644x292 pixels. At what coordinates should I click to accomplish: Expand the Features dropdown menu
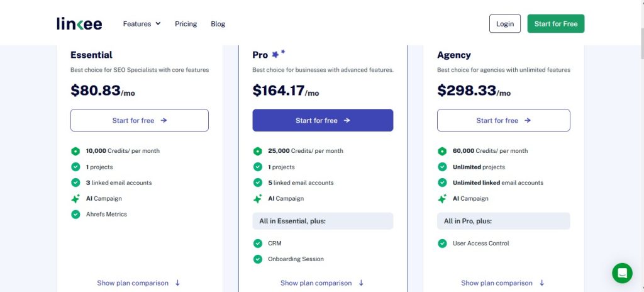pyautogui.click(x=142, y=24)
